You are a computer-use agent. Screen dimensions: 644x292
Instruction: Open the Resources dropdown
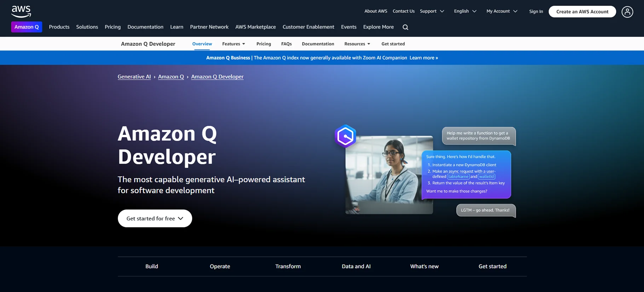[357, 44]
